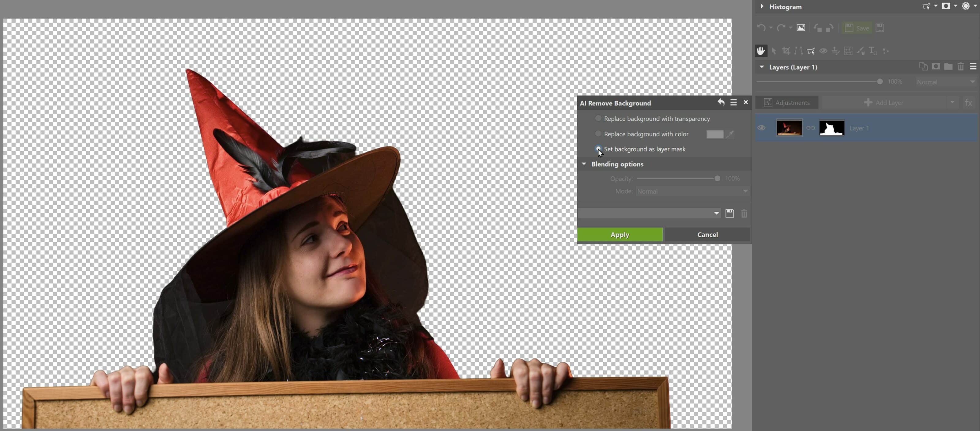
Task: Delete layer using Layers trash icon
Action: coord(961,66)
